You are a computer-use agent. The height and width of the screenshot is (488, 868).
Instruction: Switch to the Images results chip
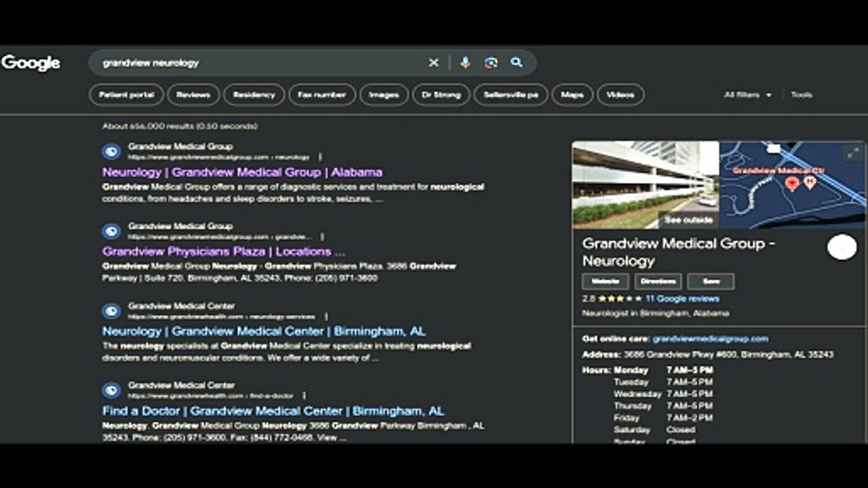[384, 95]
